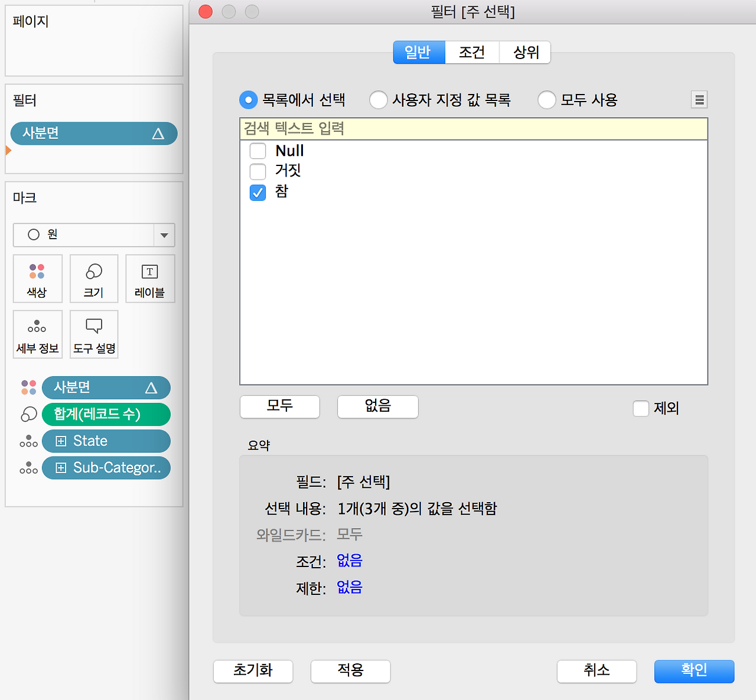Screen dimensions: 756x700
Task: Click the 없음 link next to 제한
Action: 350,587
